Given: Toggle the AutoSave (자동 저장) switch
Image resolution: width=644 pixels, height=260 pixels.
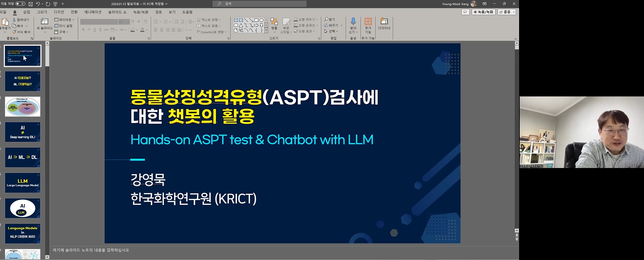Looking at the screenshot, I should [20, 4].
